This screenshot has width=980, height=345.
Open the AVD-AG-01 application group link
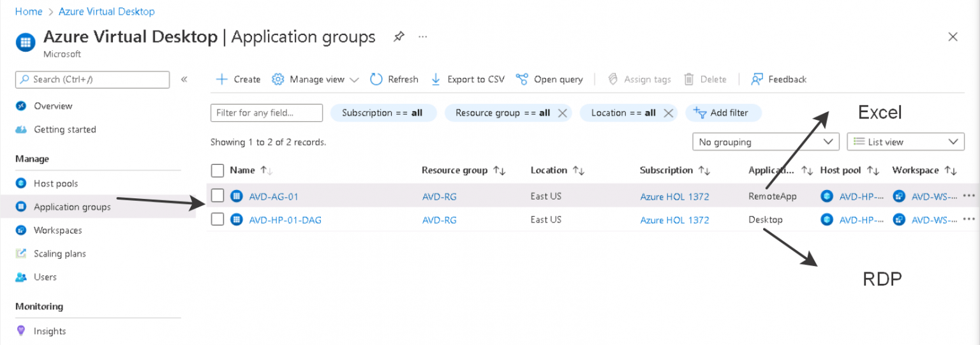274,196
